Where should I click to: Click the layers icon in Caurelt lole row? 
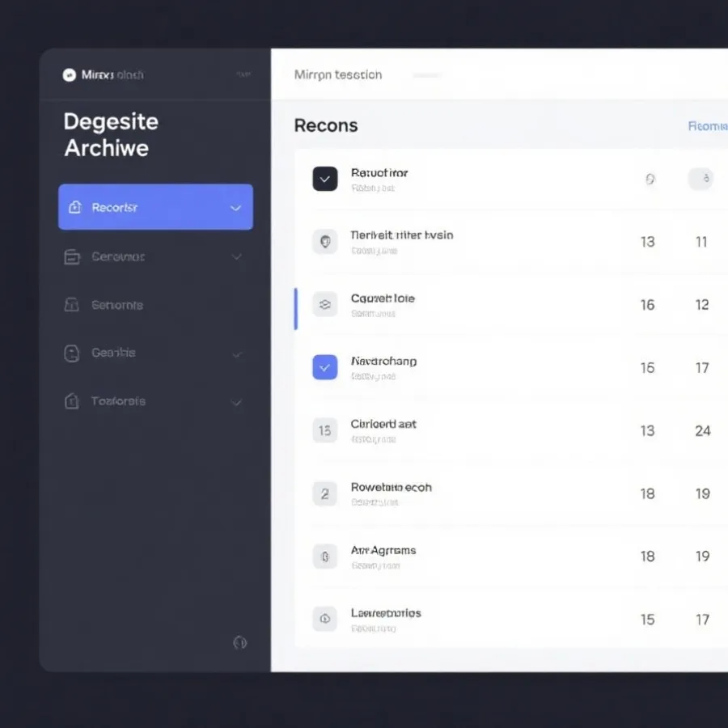pyautogui.click(x=324, y=305)
